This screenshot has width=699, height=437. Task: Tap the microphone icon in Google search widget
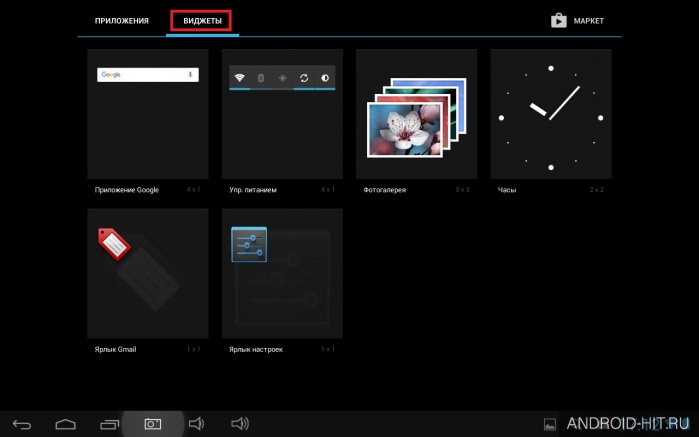point(190,74)
